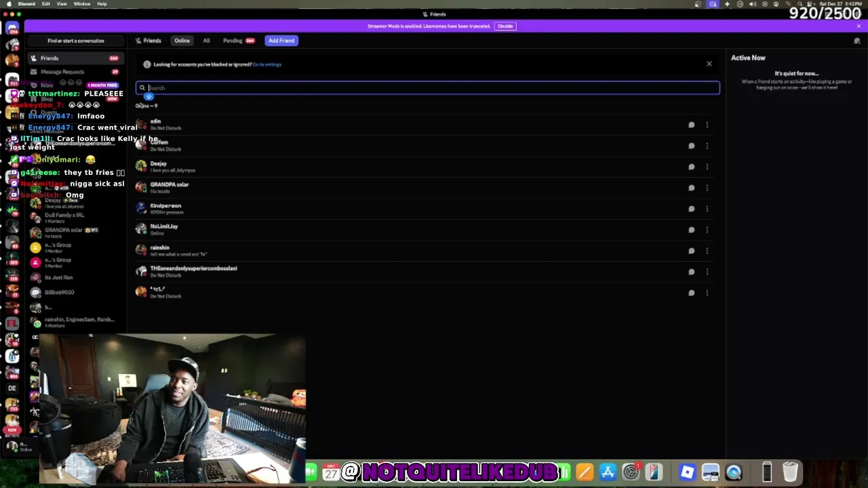Open Its Just Ron direct message
The width and height of the screenshot is (868, 488).
tap(75, 277)
